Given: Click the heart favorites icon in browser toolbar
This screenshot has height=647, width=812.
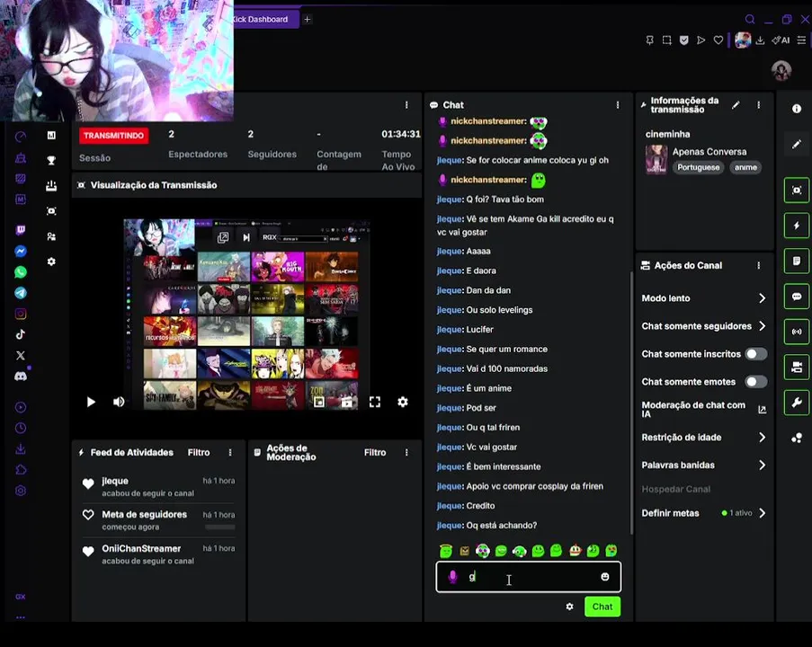Looking at the screenshot, I should click(718, 40).
